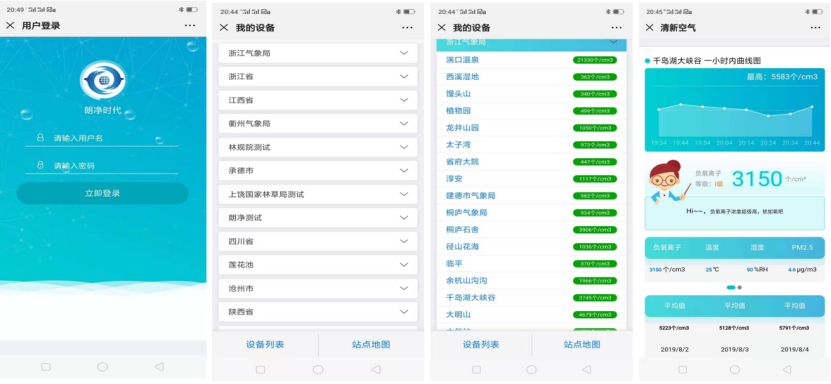Open the 太子湾 station
831x384 pixels.
531,145
